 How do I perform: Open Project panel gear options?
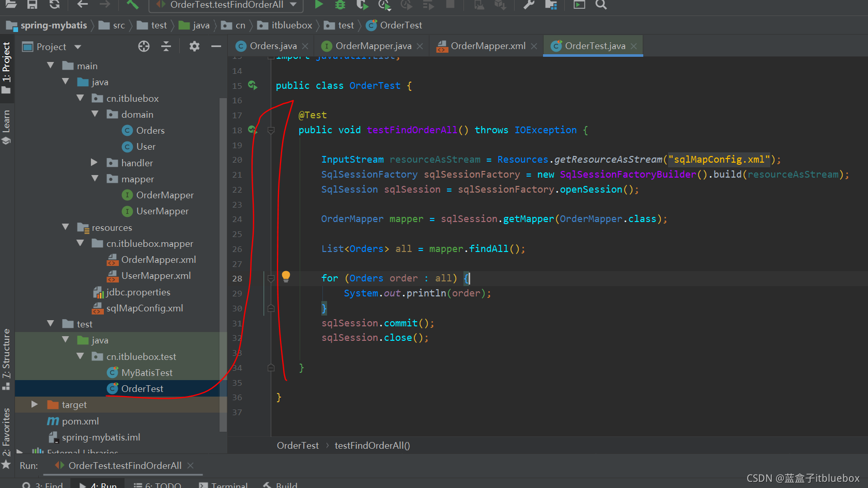coord(194,46)
